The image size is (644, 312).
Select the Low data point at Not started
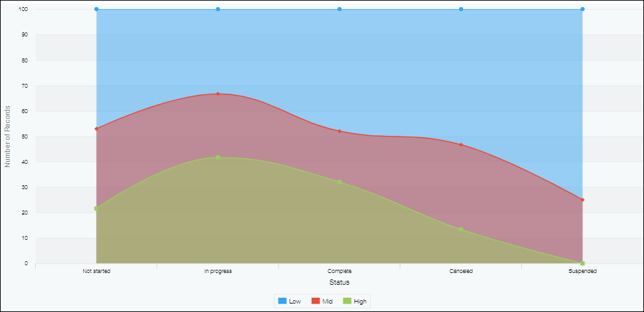(x=96, y=9)
